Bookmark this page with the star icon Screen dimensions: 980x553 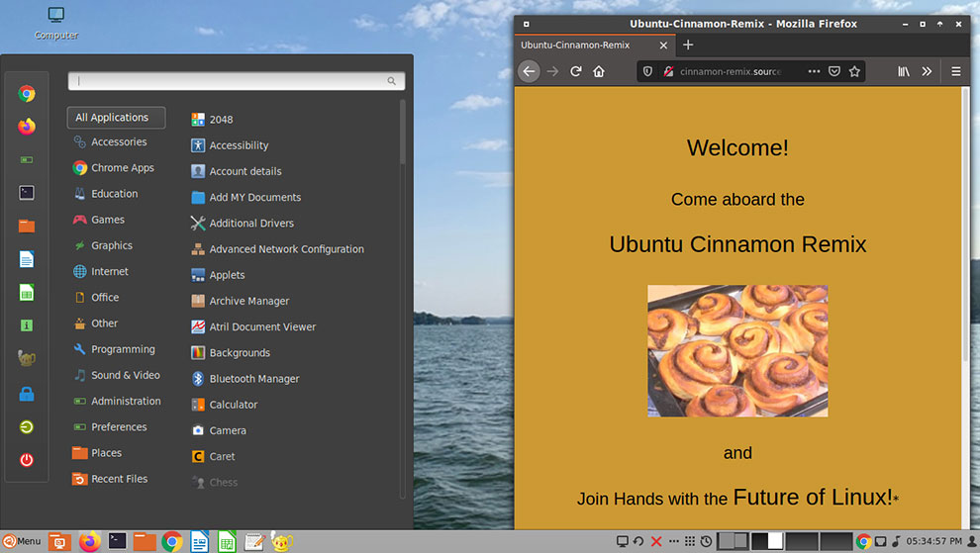click(854, 71)
